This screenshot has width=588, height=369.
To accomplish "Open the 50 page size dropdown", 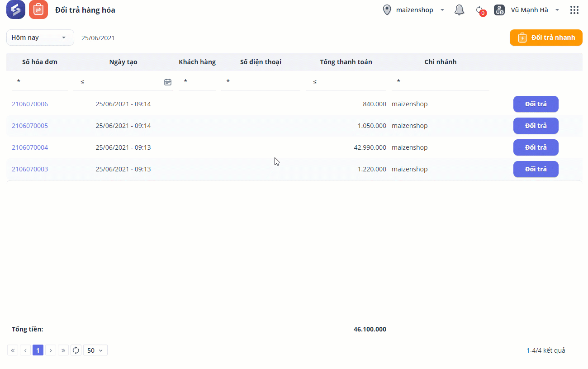I will point(95,350).
